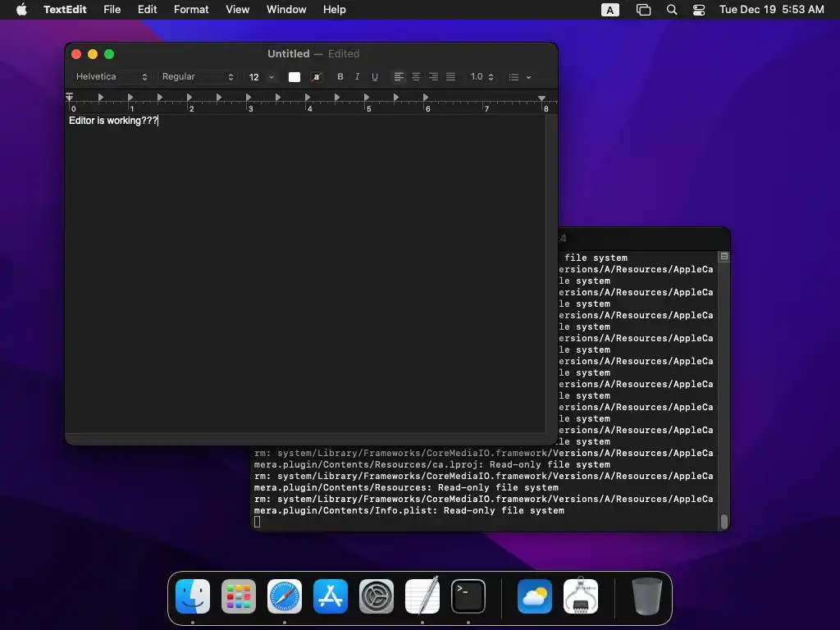The height and width of the screenshot is (630, 840).
Task: Open the Regular typeface dropdown
Action: coord(198,76)
